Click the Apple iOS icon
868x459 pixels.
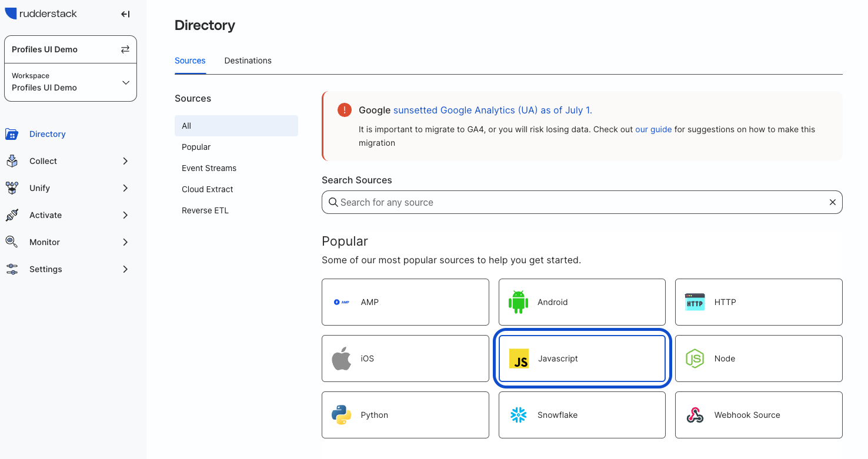coord(342,359)
